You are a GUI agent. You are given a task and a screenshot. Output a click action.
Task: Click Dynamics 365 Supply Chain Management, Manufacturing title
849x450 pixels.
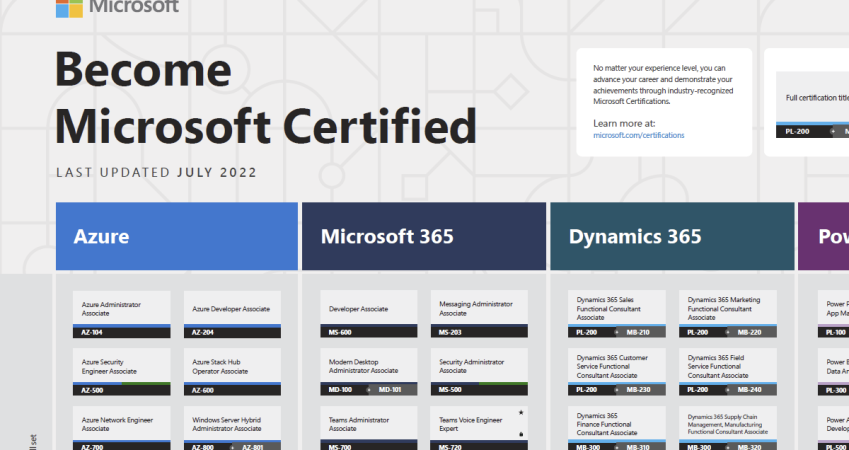pyautogui.click(x=728, y=425)
